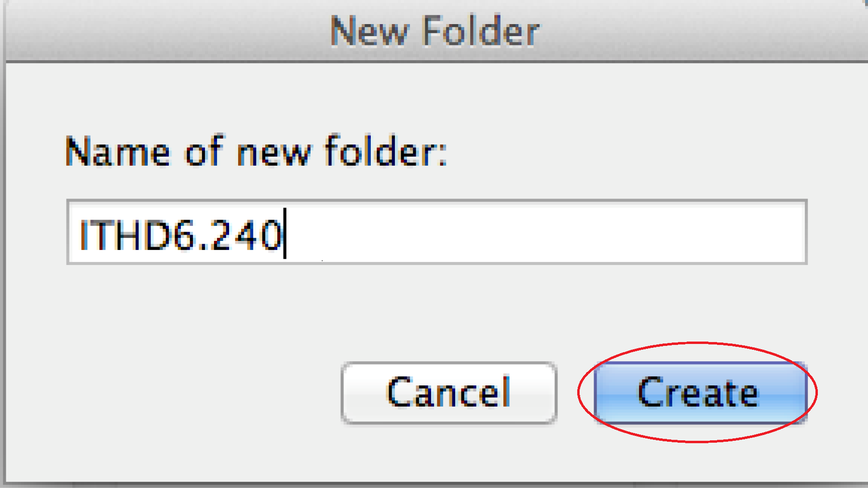Abort new folder creation via Cancel
Screen dimensions: 868x488
point(449,393)
